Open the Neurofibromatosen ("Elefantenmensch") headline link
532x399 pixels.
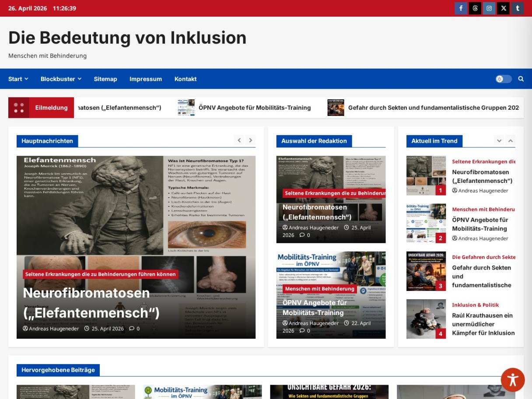[87, 303]
